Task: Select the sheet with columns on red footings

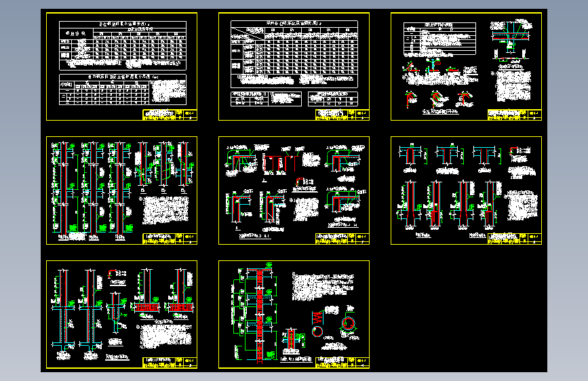Action: pyautogui.click(x=121, y=315)
